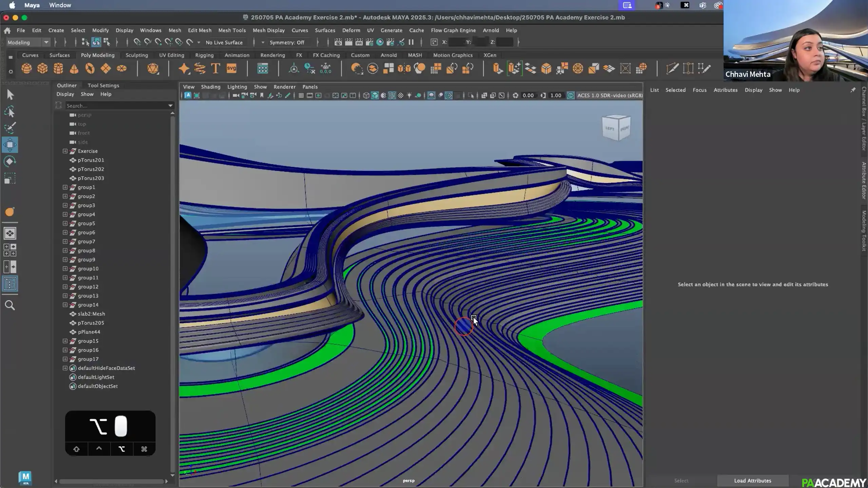Select the Rotate tool from the side toolbar

point(9,161)
